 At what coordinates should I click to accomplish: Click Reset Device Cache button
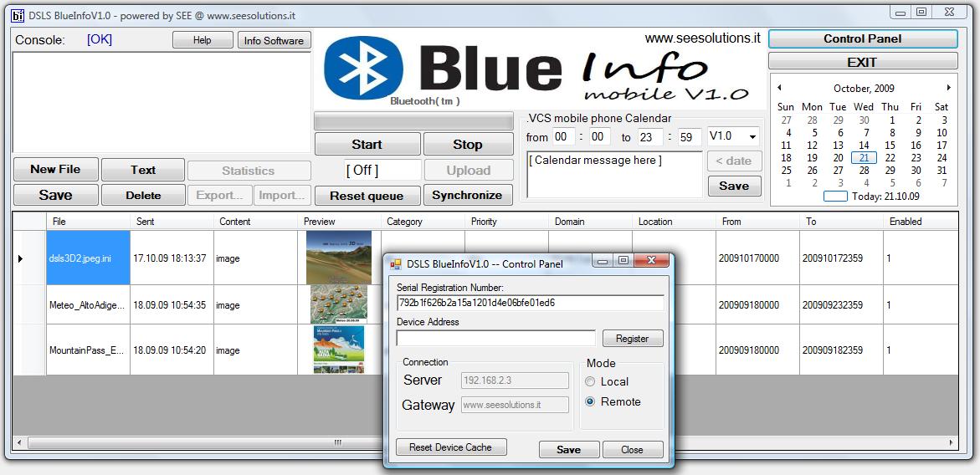450,447
